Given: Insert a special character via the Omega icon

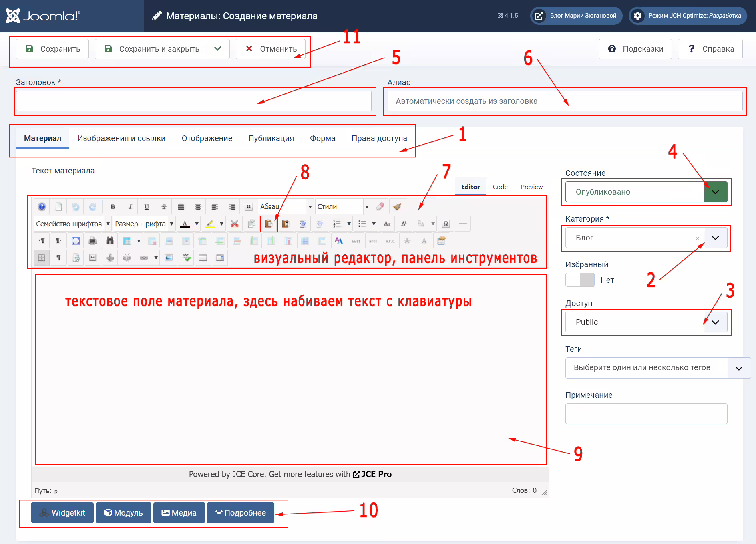Looking at the screenshot, I should pyautogui.click(x=446, y=224).
